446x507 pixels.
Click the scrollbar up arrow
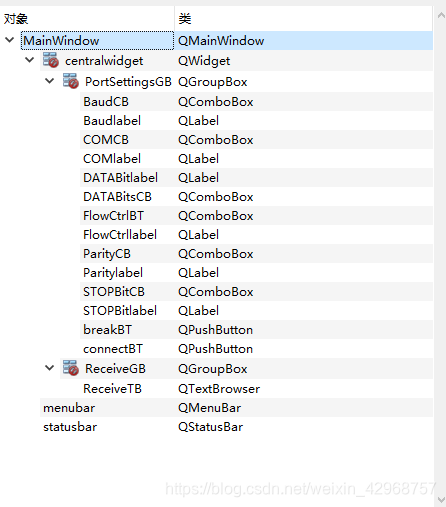(x=441, y=15)
